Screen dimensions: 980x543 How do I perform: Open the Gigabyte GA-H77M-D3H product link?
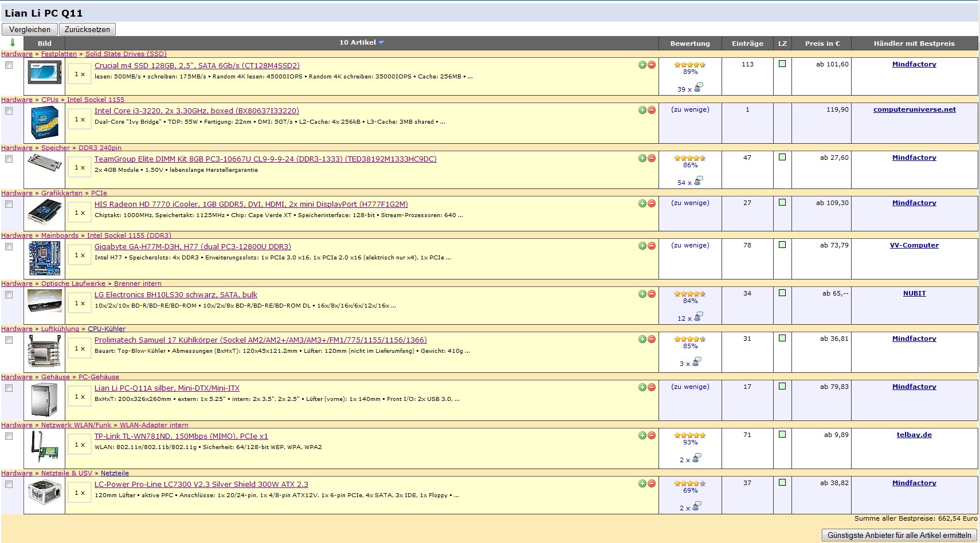193,246
